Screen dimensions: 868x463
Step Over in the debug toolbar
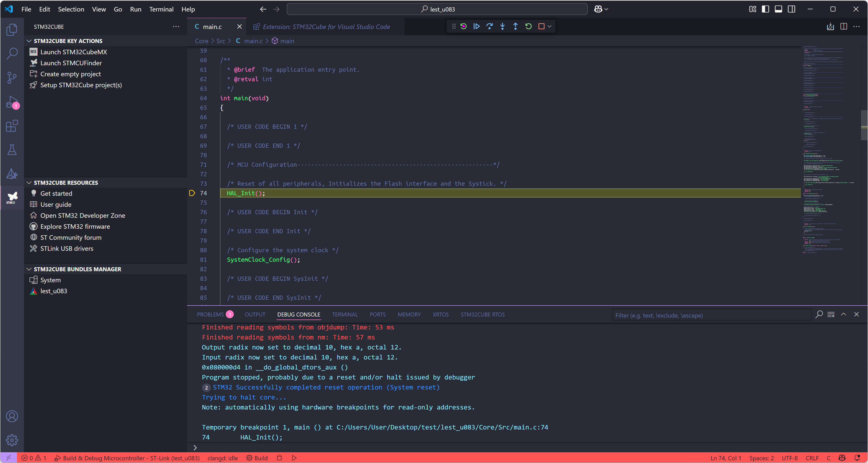click(x=489, y=26)
